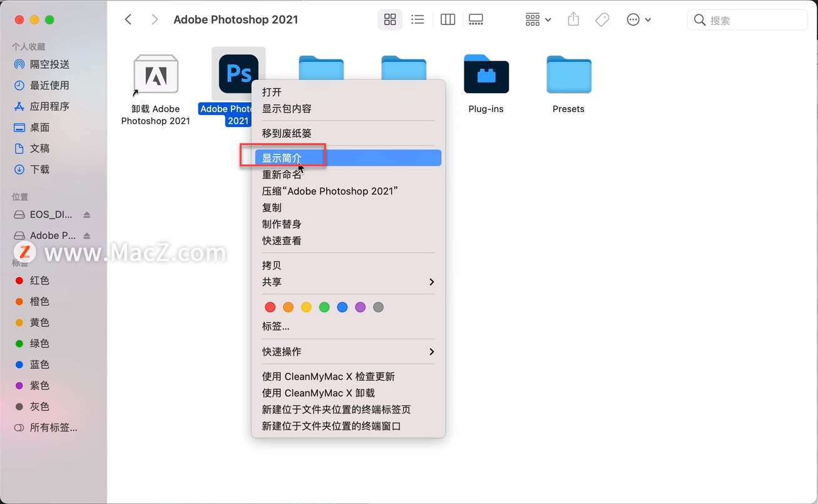Expand the 共享 submenu
The image size is (818, 504).
(x=348, y=282)
